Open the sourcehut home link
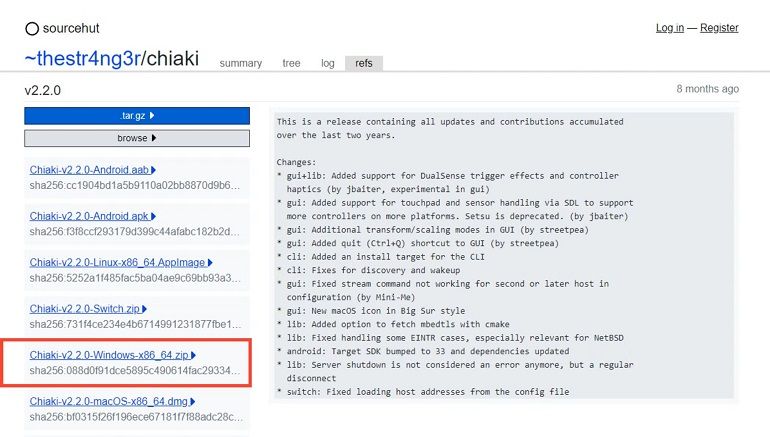 pyautogui.click(x=71, y=28)
